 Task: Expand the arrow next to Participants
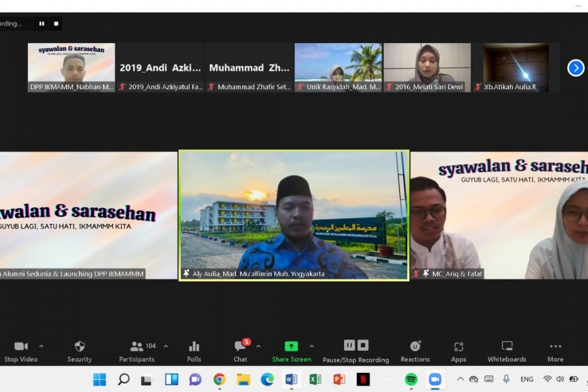click(x=166, y=346)
